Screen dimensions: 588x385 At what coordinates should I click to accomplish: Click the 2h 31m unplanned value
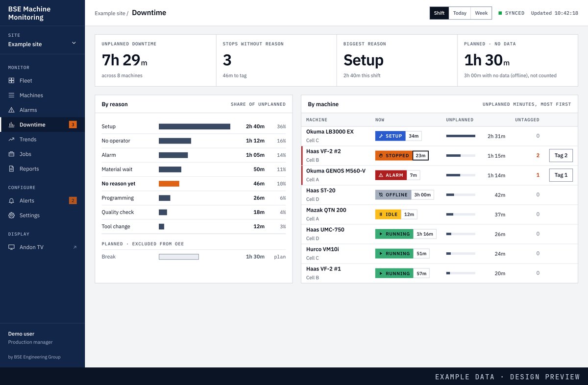coord(496,136)
